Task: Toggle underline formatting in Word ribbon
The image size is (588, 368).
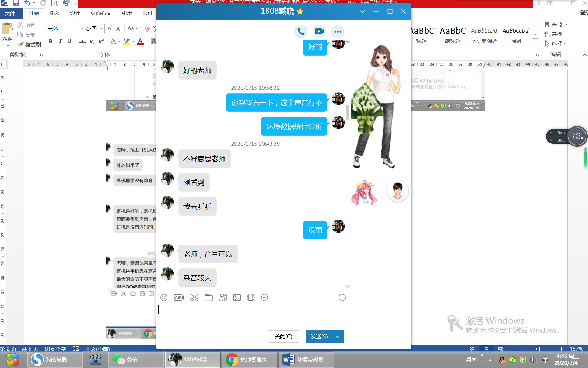Action: pyautogui.click(x=69, y=41)
